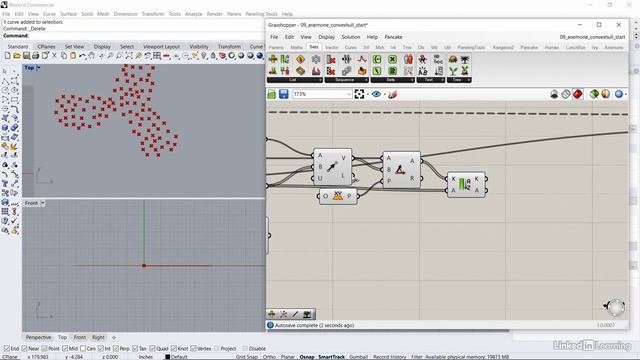Open dropdown arrow beside blue preview sphere icon

click(x=626, y=94)
